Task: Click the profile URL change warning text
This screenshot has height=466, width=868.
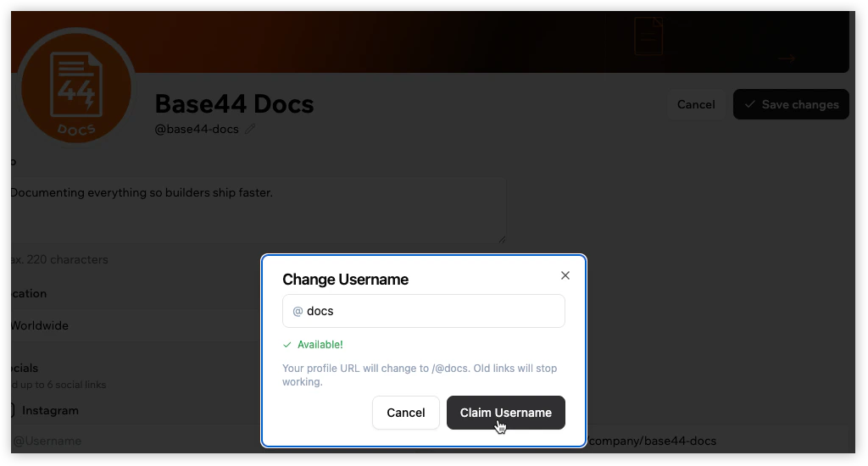Action: (x=420, y=374)
